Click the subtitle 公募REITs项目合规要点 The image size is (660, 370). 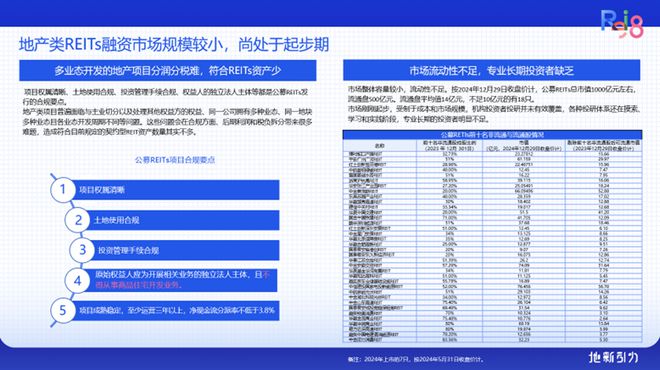(x=175, y=160)
